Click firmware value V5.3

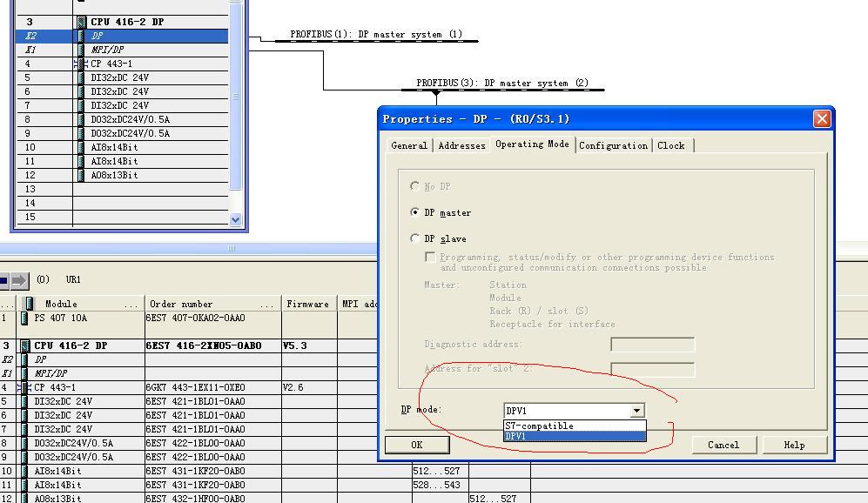pos(294,345)
